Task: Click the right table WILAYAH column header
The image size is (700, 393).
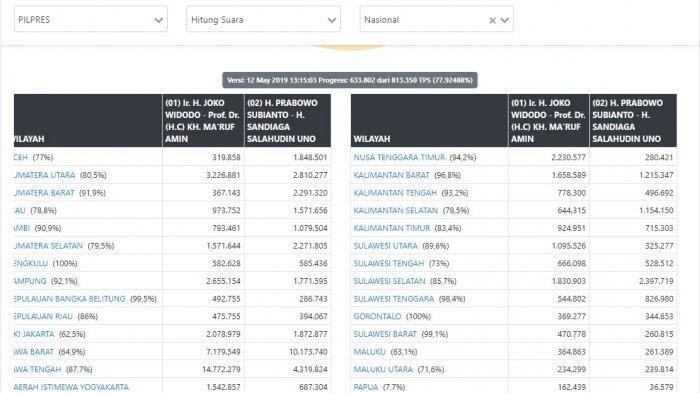Action: click(x=429, y=121)
